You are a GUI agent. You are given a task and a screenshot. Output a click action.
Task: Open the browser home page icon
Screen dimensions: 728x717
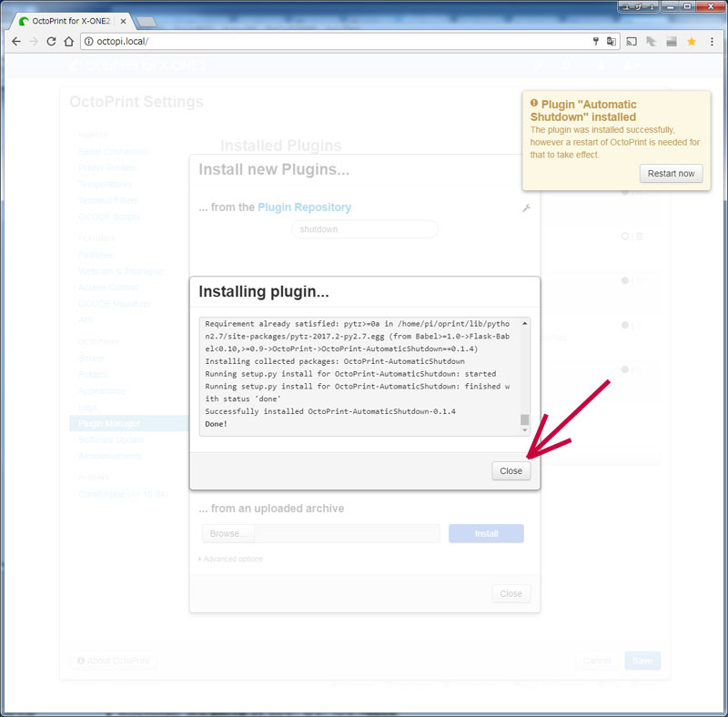point(69,41)
